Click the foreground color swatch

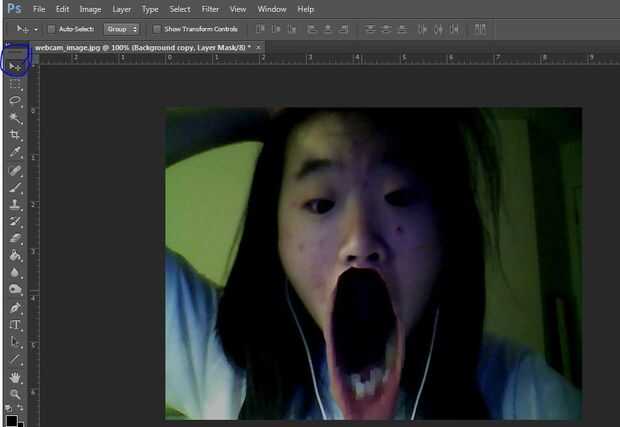click(x=11, y=420)
